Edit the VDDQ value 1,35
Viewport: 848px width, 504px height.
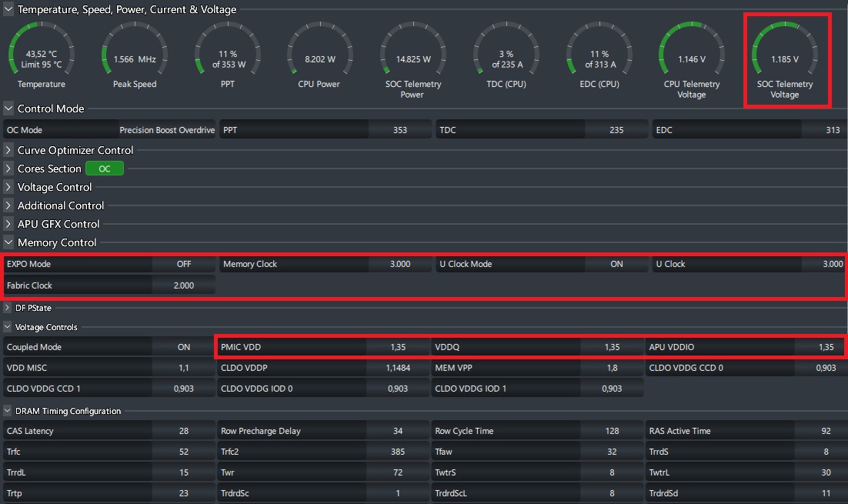613,347
